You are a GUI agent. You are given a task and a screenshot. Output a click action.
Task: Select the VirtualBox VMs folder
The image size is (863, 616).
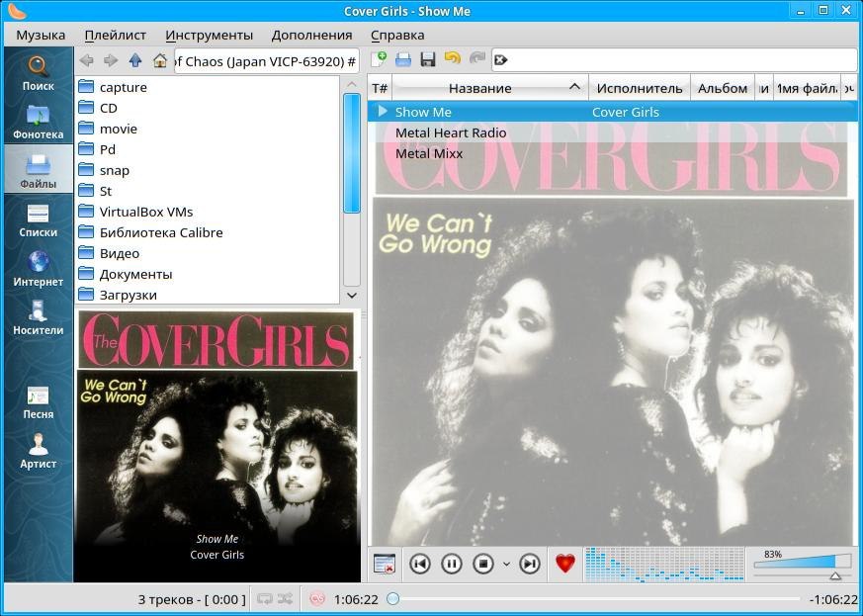(207, 212)
